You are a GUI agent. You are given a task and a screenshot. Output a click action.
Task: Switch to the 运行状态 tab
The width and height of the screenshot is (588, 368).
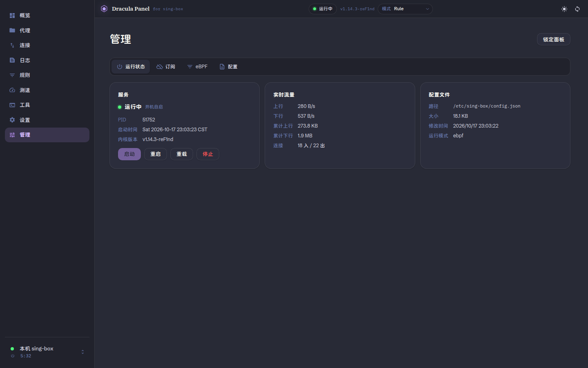[x=131, y=67]
